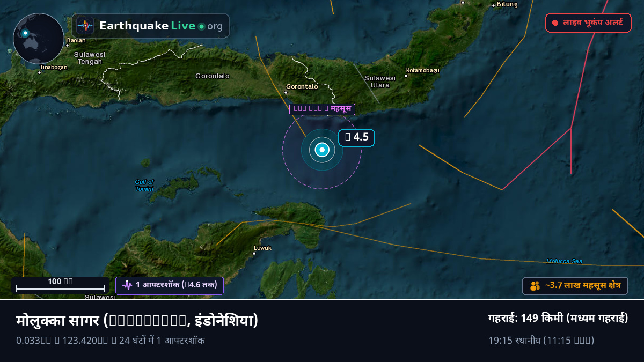Click the live earthquake alert badge text
Image resolution: width=644 pixels, height=362 pixels.
click(x=593, y=23)
